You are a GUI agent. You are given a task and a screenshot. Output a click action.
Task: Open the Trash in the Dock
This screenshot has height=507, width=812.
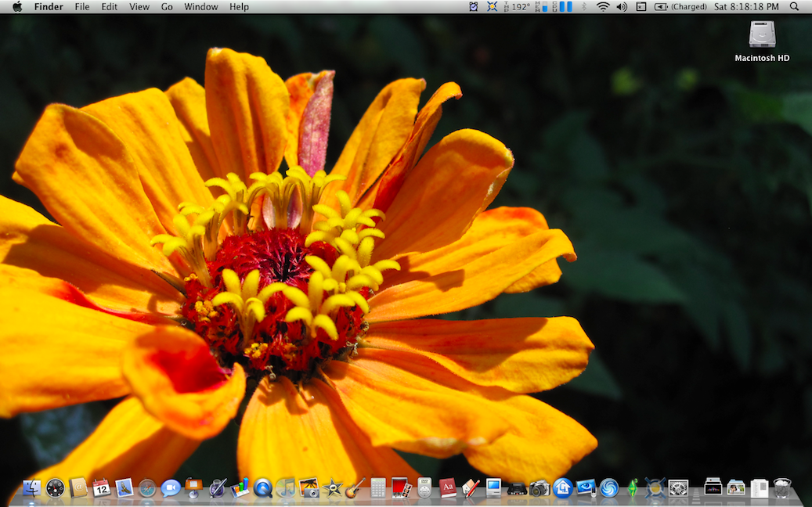782,488
